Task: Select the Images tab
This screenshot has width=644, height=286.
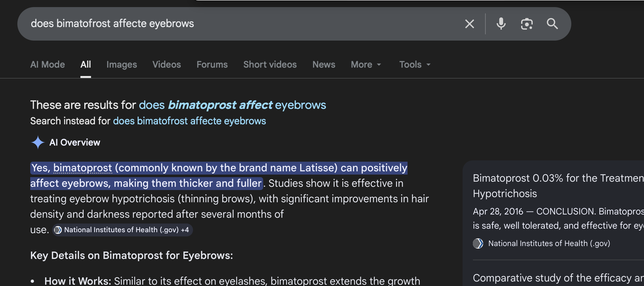Action: pos(122,65)
